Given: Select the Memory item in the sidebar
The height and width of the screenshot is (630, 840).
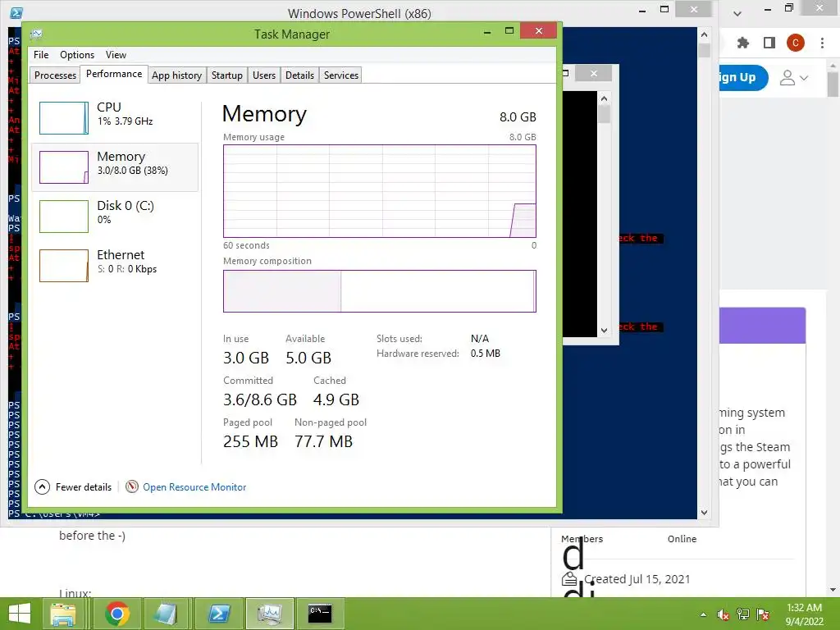Looking at the screenshot, I should (115, 167).
